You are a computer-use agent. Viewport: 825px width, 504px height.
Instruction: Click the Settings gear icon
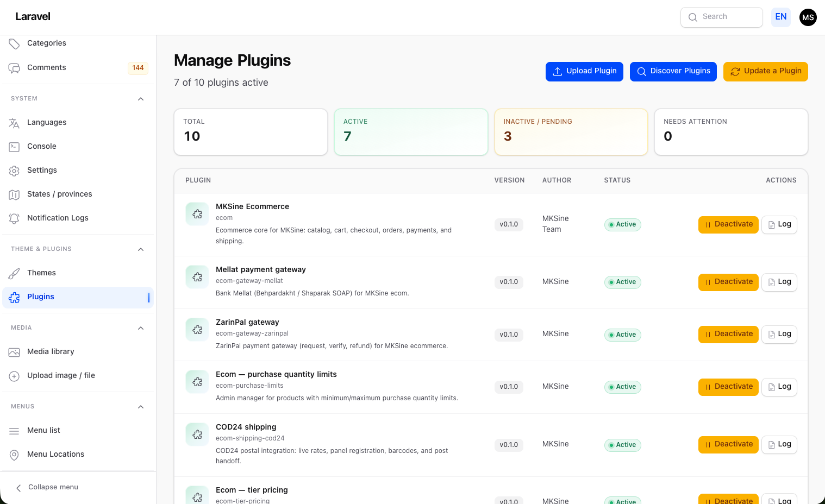coord(14,171)
